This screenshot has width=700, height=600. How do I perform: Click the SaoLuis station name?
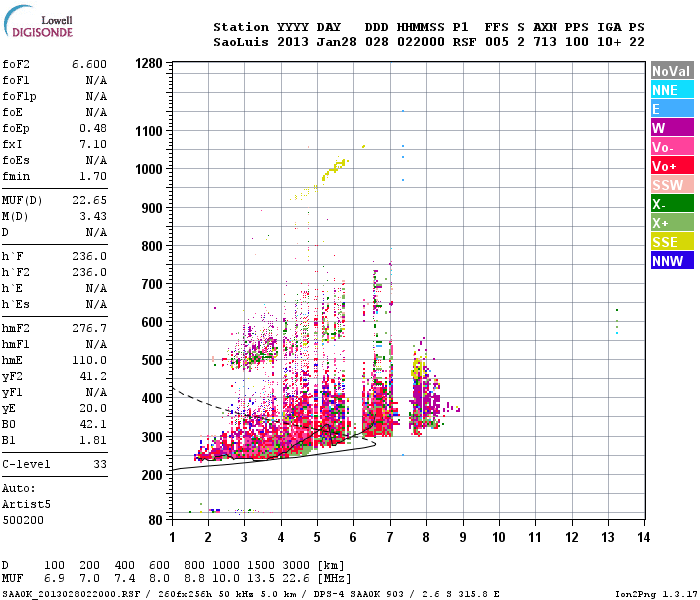click(x=241, y=42)
